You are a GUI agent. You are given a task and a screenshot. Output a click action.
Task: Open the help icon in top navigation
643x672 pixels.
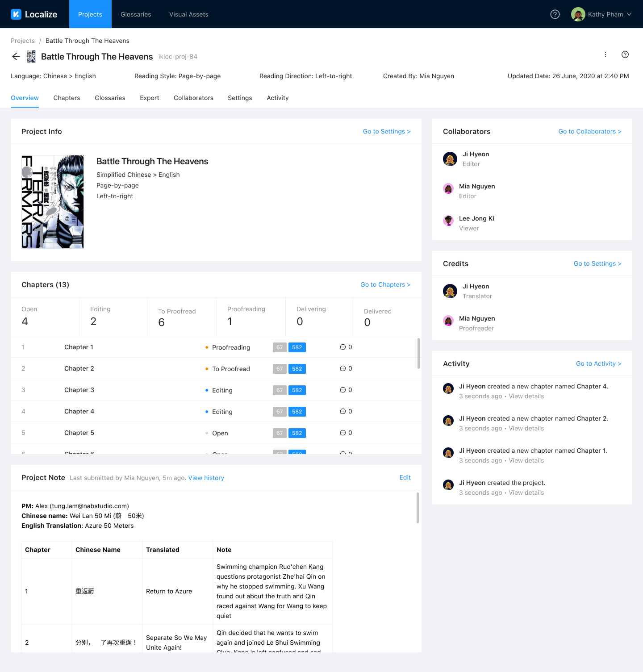pos(555,14)
